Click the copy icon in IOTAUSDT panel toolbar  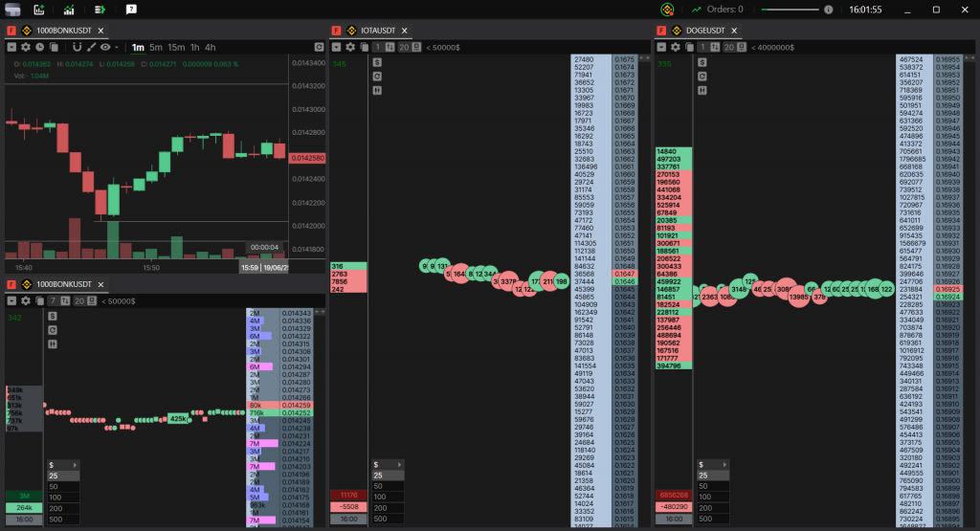(x=363, y=47)
